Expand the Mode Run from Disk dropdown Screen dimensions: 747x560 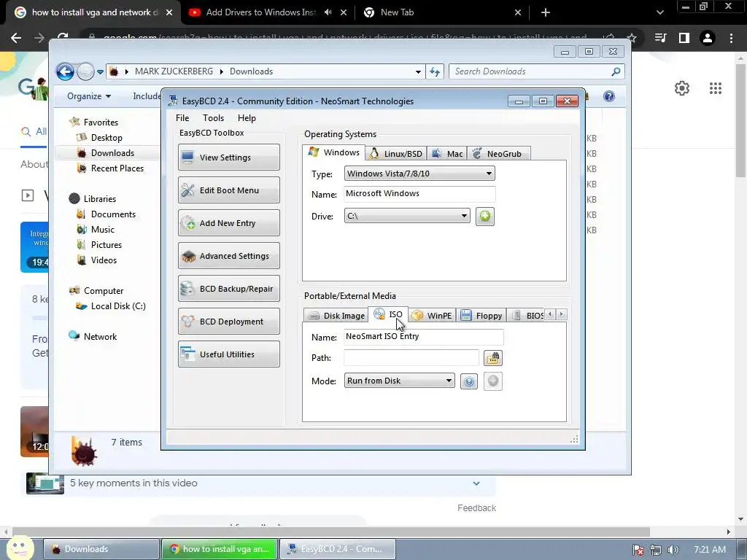coord(399,381)
